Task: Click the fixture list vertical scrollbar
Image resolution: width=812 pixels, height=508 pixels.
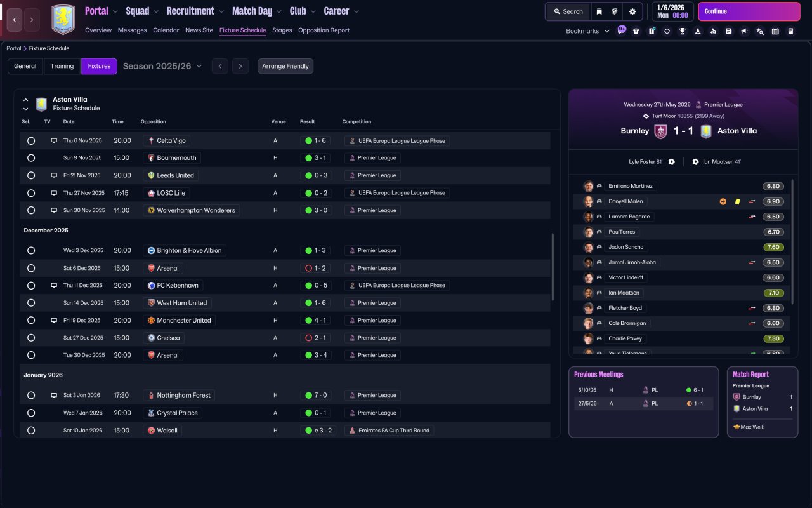Action: 553,267
